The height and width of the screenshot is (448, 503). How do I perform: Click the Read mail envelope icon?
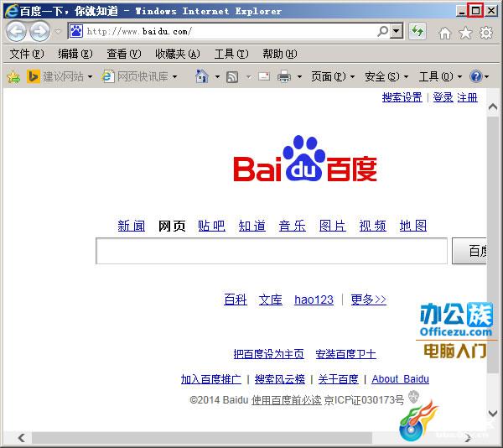[264, 76]
